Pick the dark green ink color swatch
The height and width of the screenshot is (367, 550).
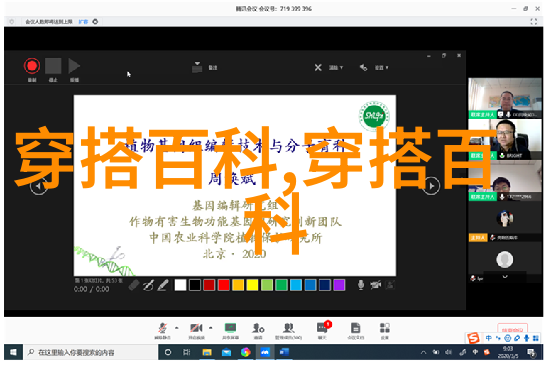tap(281, 285)
